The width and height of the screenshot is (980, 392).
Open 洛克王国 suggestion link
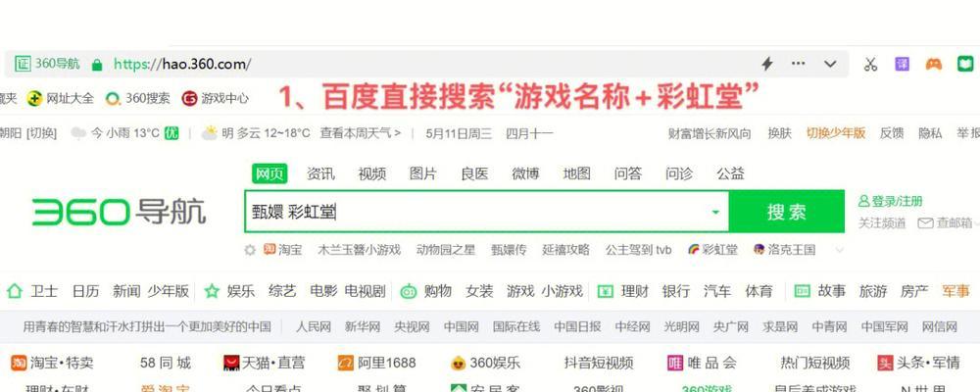pyautogui.click(x=784, y=250)
